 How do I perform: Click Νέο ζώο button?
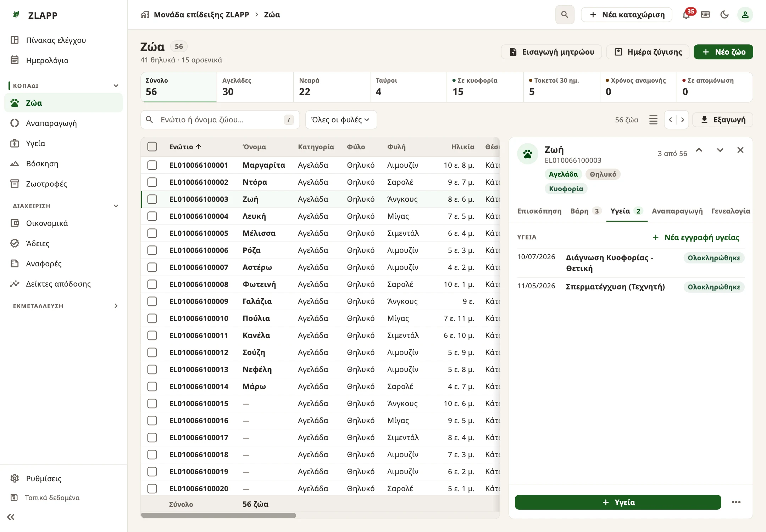[x=723, y=52]
